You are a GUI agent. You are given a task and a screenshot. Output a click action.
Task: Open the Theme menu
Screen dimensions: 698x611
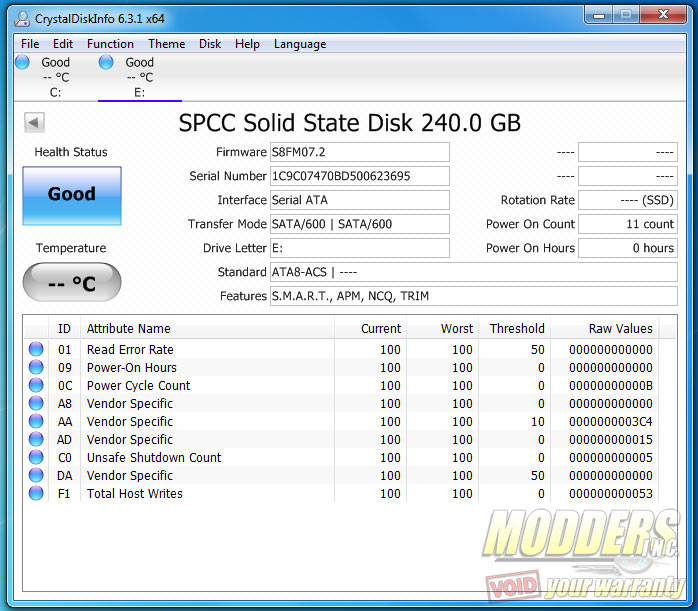pyautogui.click(x=166, y=44)
